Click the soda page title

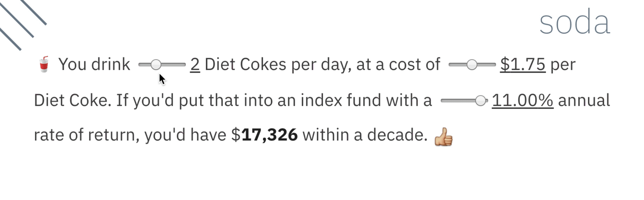tap(575, 22)
